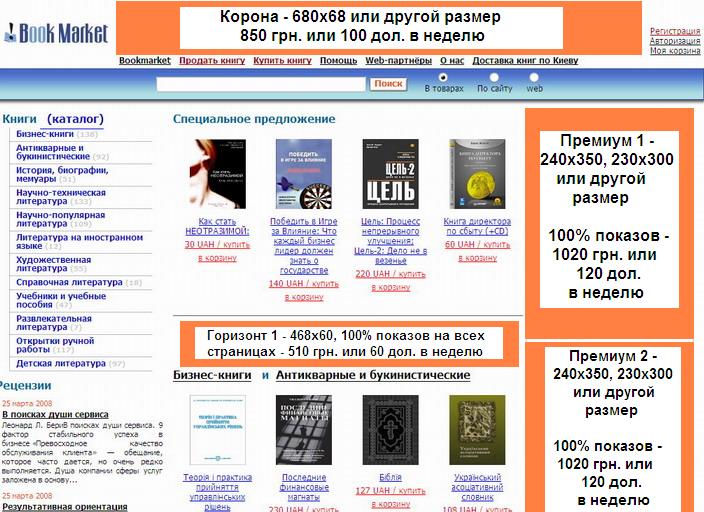
Task: Select the 'web' search radio button
Action: (534, 77)
